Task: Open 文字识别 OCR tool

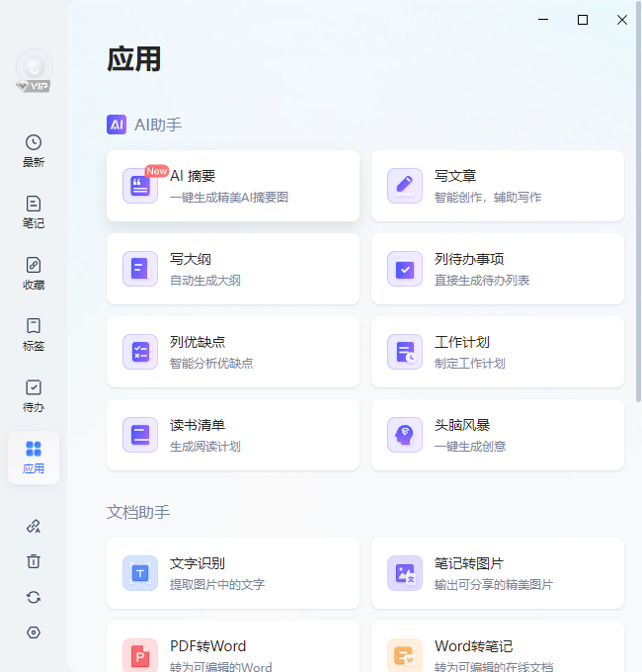Action: [x=232, y=573]
